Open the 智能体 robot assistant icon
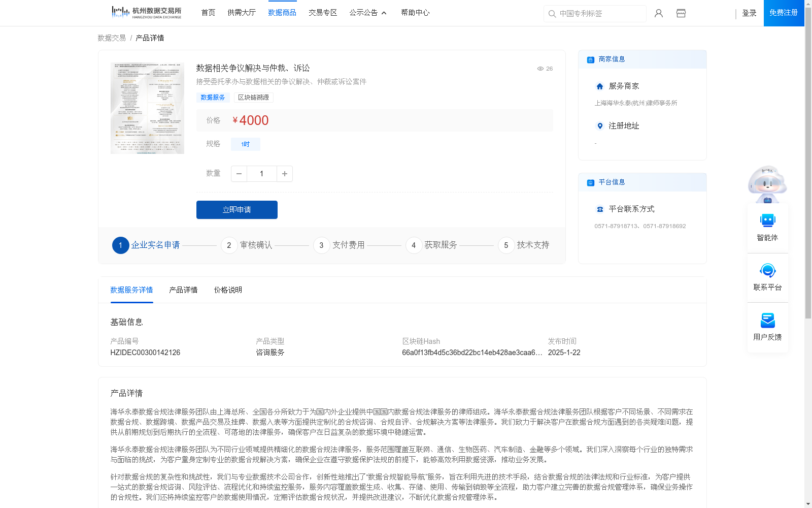Image resolution: width=812 pixels, height=508 pixels. pos(767,220)
